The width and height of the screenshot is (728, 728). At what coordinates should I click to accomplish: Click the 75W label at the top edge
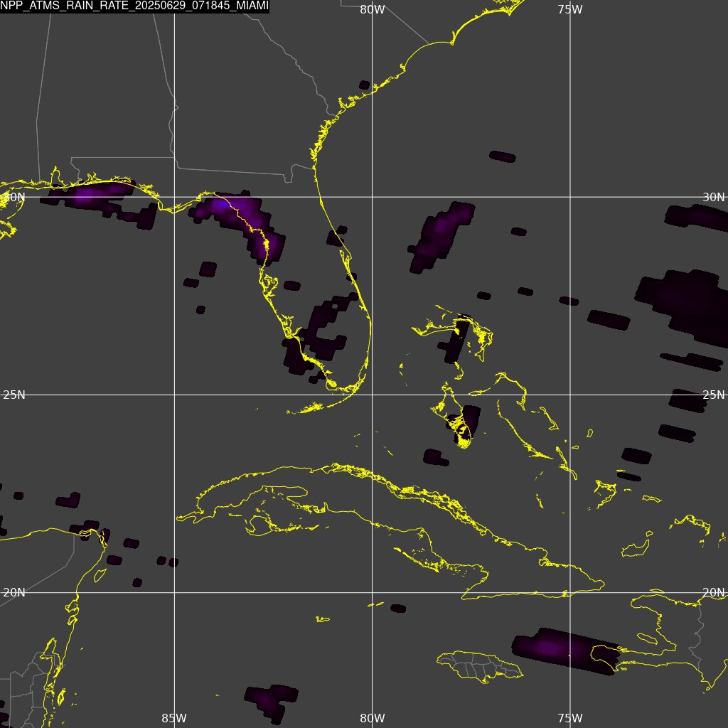click(570, 10)
